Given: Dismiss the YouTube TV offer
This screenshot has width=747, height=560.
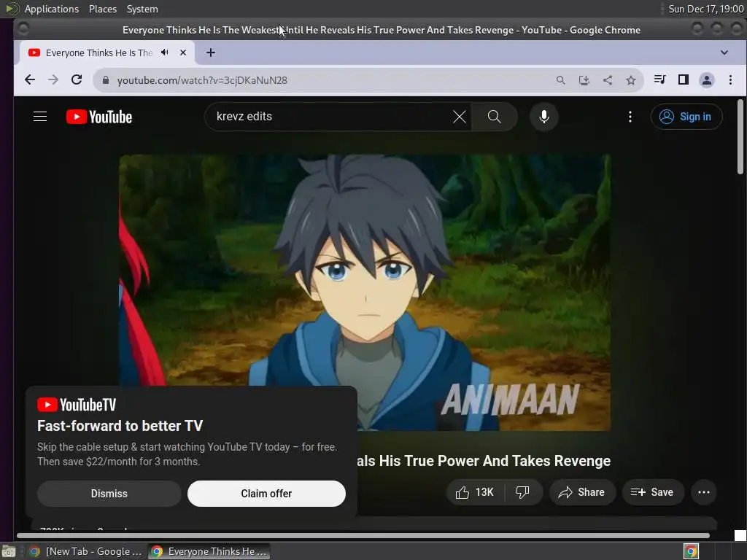Looking at the screenshot, I should (109, 494).
